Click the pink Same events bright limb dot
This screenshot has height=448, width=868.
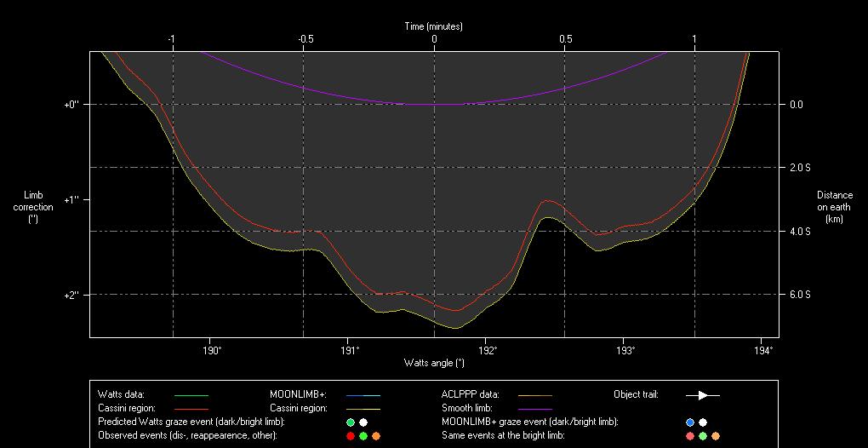click(689, 436)
